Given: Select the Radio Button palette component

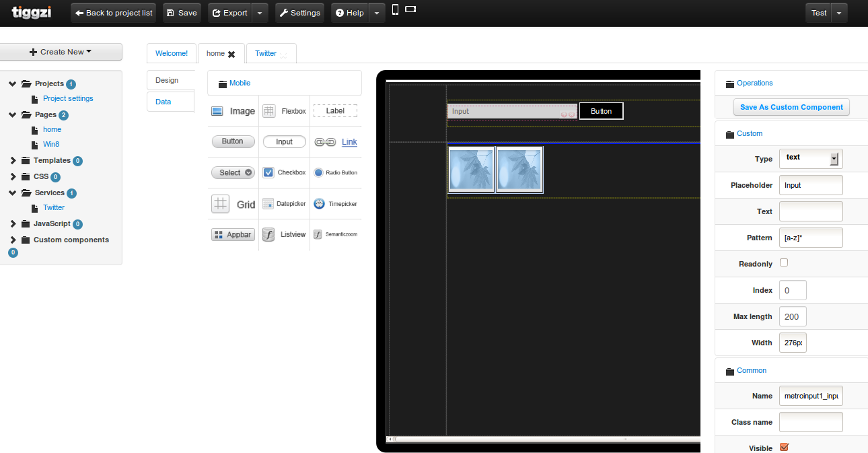Looking at the screenshot, I should (319, 172).
